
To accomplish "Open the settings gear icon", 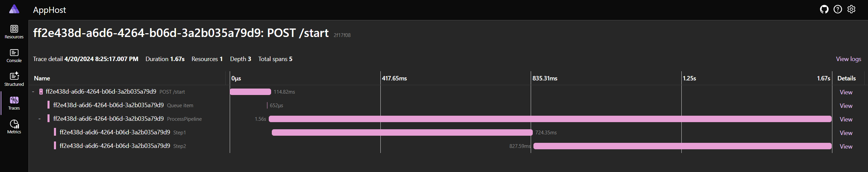I will point(851,9).
